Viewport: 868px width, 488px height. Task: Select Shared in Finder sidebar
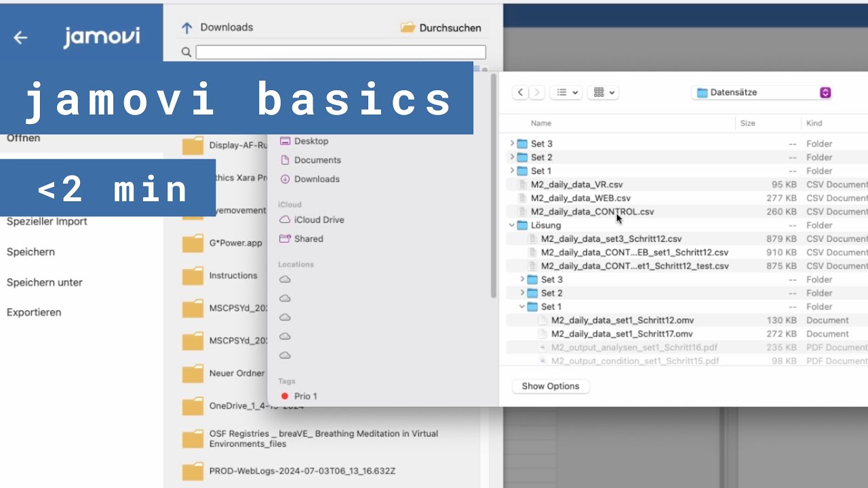point(309,239)
